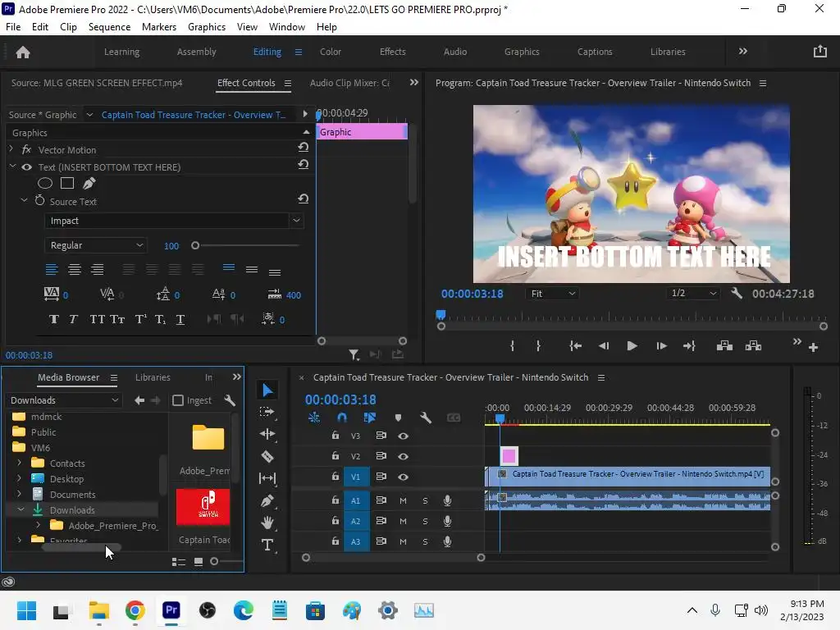840x630 pixels.
Task: Toggle linked selection in timeline
Action: pos(370,418)
